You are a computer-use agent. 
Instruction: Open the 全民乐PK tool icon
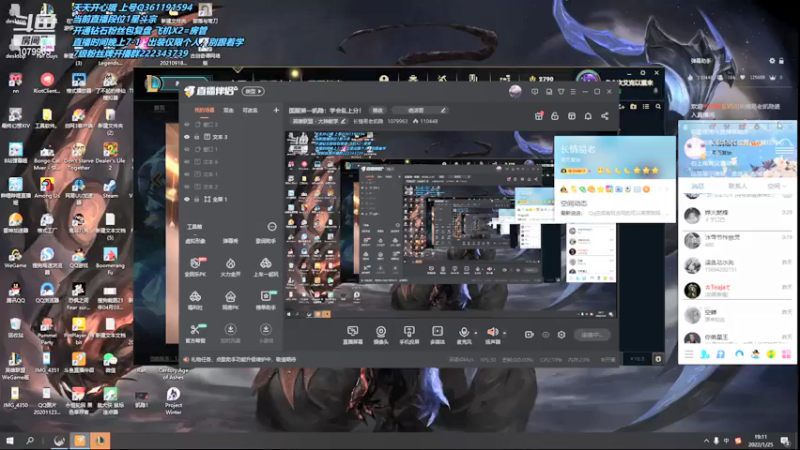[x=195, y=263]
